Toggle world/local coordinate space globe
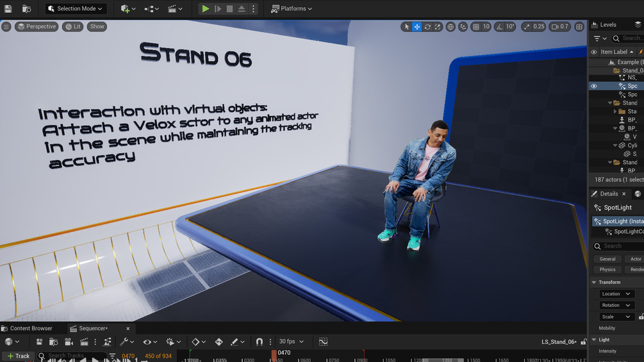 pyautogui.click(x=450, y=27)
